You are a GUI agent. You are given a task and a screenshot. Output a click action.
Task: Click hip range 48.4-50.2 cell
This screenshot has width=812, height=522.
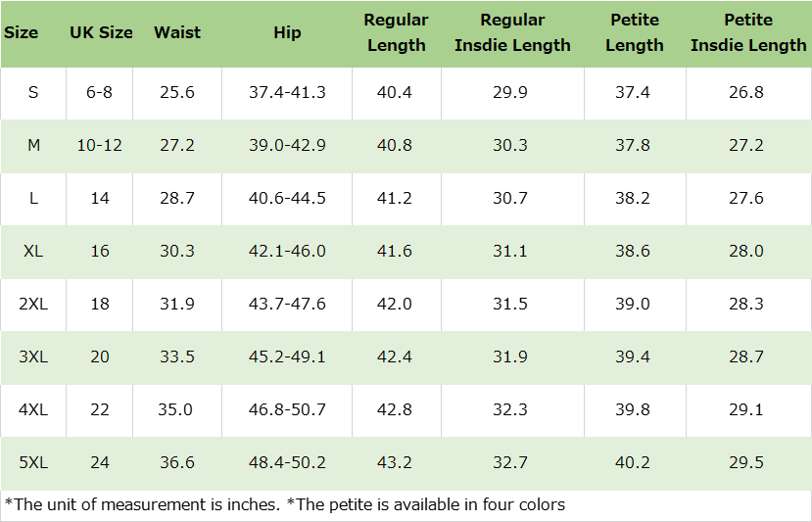[287, 462]
